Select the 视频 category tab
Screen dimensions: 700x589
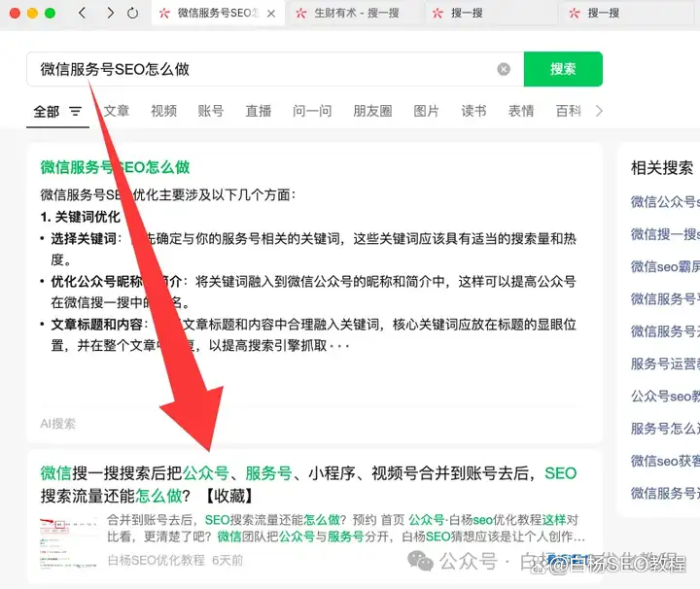(164, 111)
